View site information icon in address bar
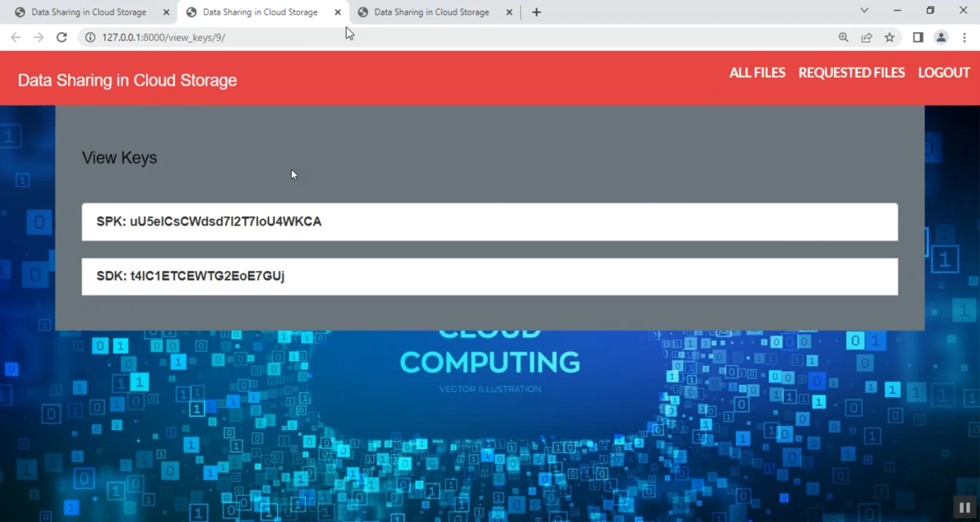Screen dimensions: 980x522 click(91, 37)
